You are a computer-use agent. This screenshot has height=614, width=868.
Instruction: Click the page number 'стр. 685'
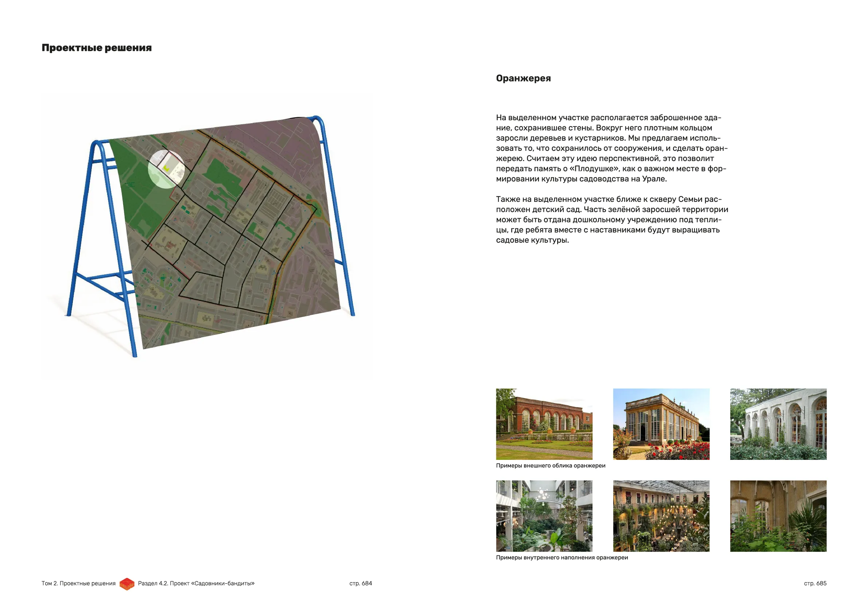pos(815,583)
